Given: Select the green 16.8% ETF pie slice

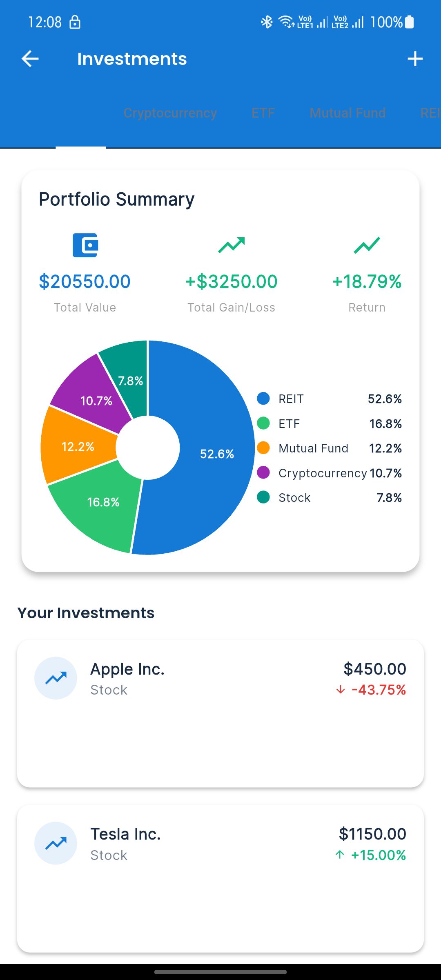Looking at the screenshot, I should 102,506.
